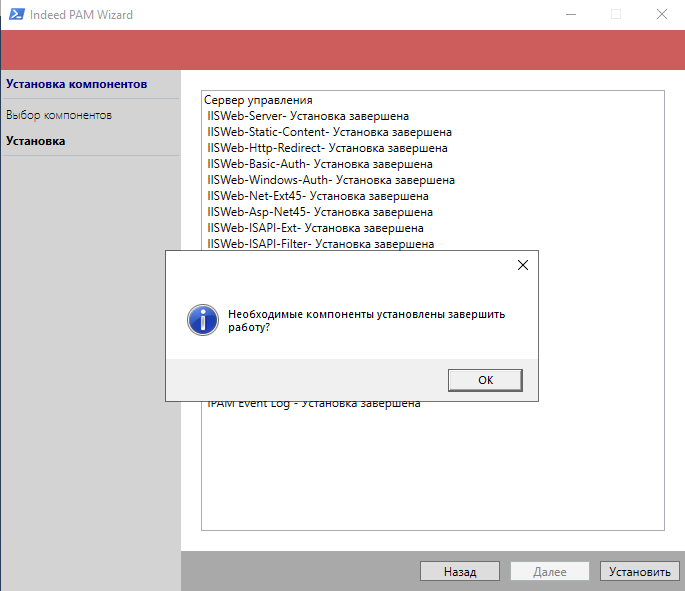This screenshot has height=591, width=685.
Task: Select the IISWeb-Windows-Auth log entry
Action: (331, 180)
